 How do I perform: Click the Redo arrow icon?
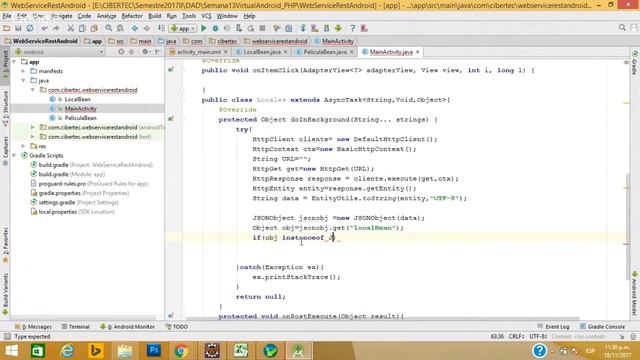click(56, 28)
